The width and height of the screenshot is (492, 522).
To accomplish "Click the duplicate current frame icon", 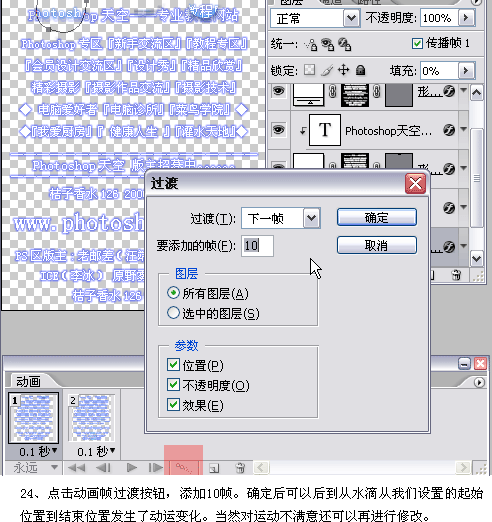I will [x=214, y=468].
